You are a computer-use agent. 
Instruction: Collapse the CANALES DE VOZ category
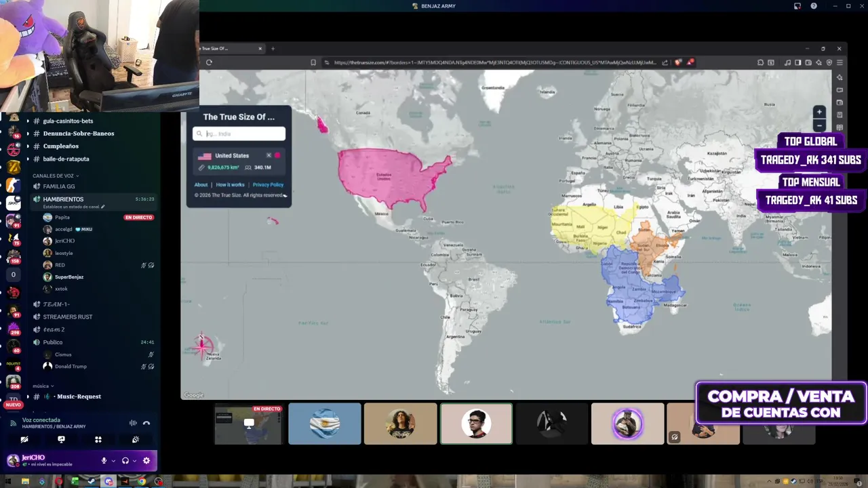tap(56, 176)
